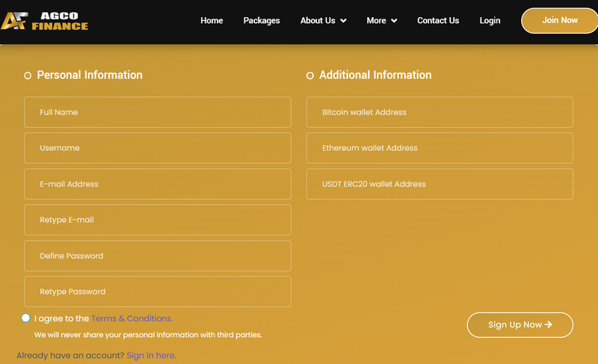Open the Login page link
This screenshot has height=364, width=598.
(x=490, y=21)
